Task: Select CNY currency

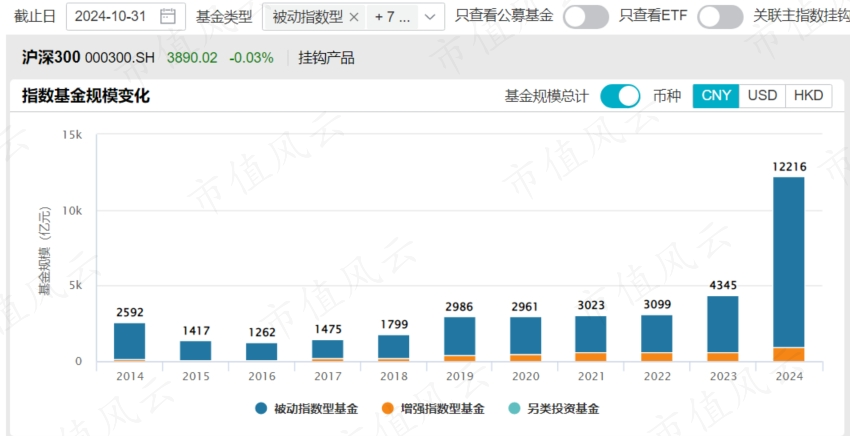Action: pyautogui.click(x=716, y=96)
